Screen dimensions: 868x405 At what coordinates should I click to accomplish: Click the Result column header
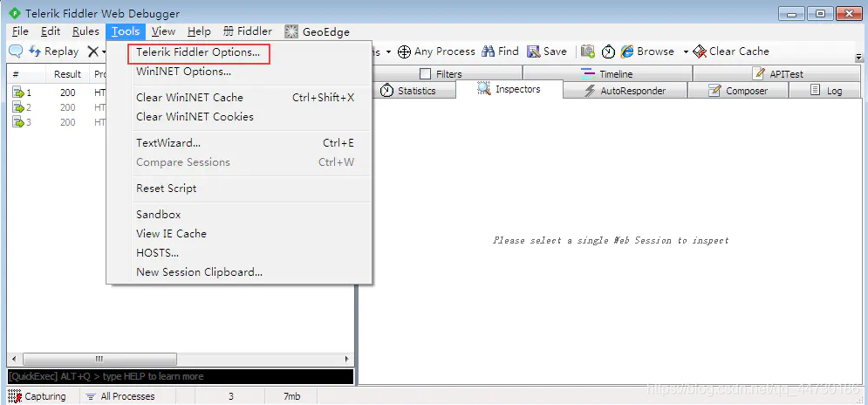[67, 74]
